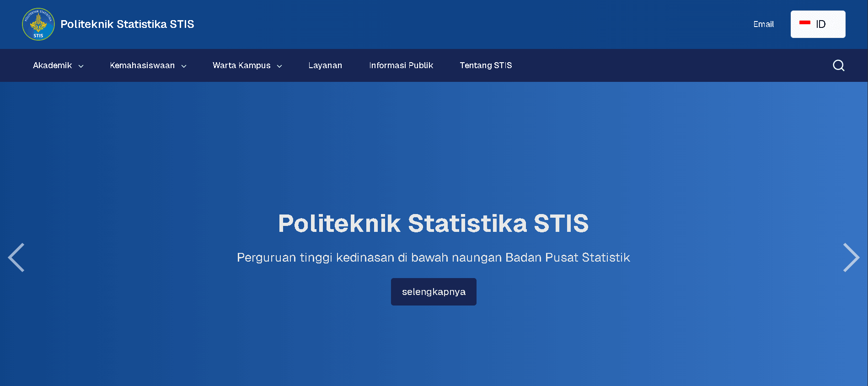Image resolution: width=868 pixels, height=386 pixels.
Task: Visit the Tentang STIS page
Action: click(486, 65)
